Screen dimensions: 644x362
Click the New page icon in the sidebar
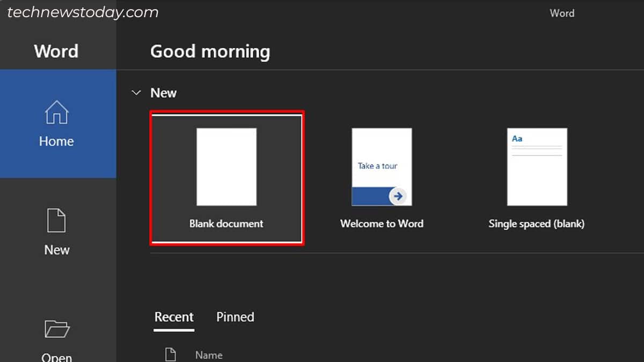[56, 220]
